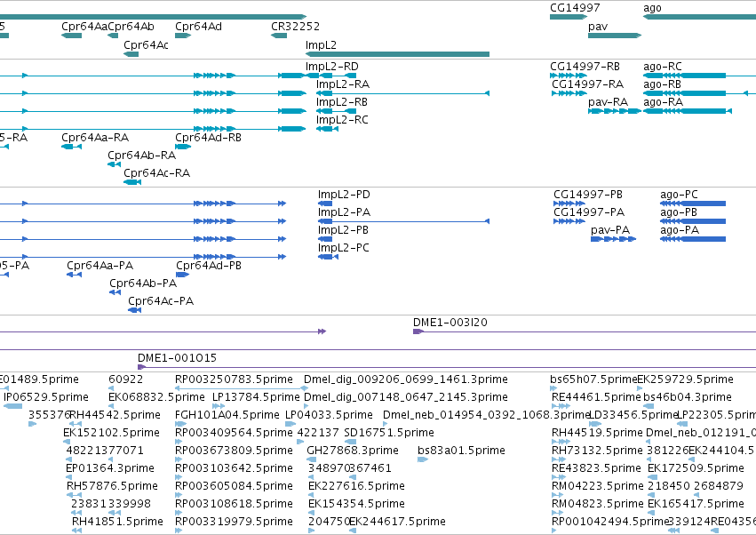Select the pav gene feature bar

(x=615, y=36)
